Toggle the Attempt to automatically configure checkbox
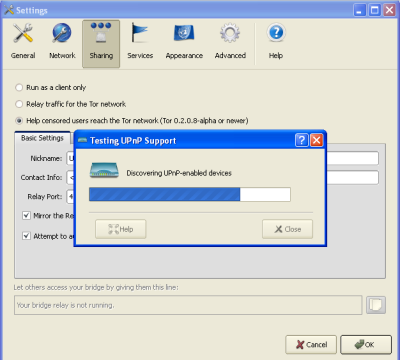The width and height of the screenshot is (400, 360). pyautogui.click(x=26, y=236)
